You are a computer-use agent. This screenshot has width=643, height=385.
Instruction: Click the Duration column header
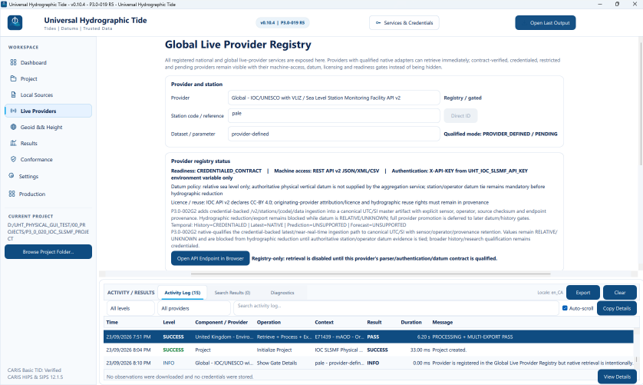411,322
